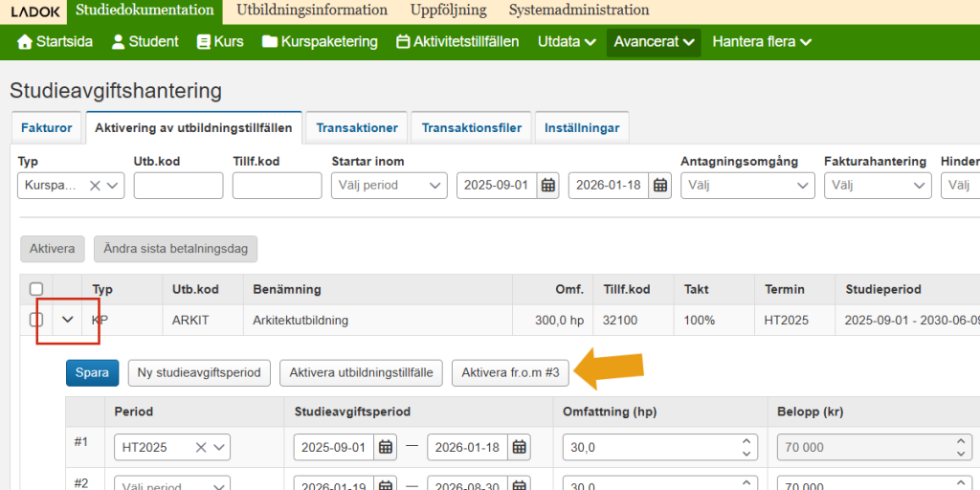Expand the Utdata dropdown menu
980x490 pixels.
567,42
